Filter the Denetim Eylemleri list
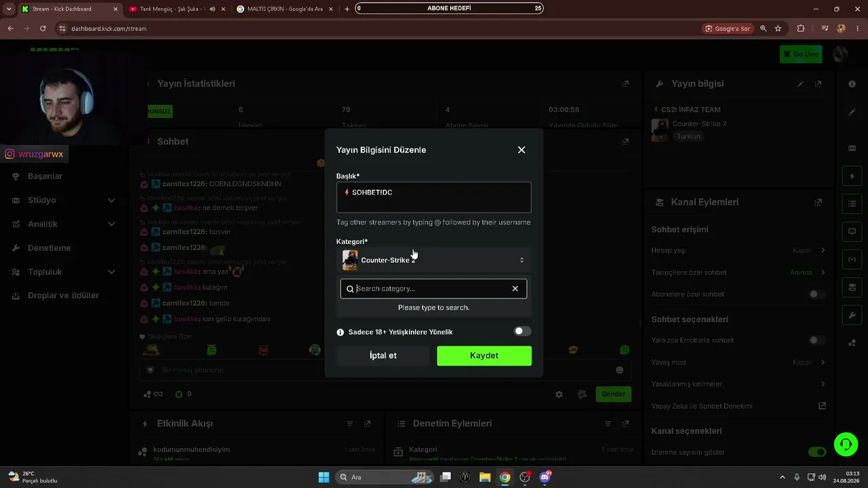This screenshot has height=488, width=868. click(x=608, y=424)
